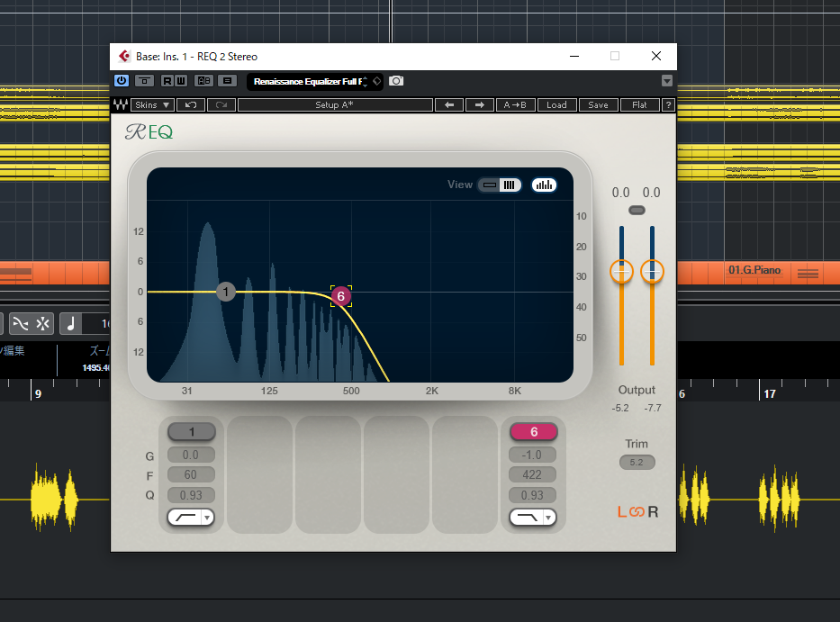Image resolution: width=840 pixels, height=622 pixels.
Task: Click bar 9 on the Cubase ruler
Action: [38, 393]
